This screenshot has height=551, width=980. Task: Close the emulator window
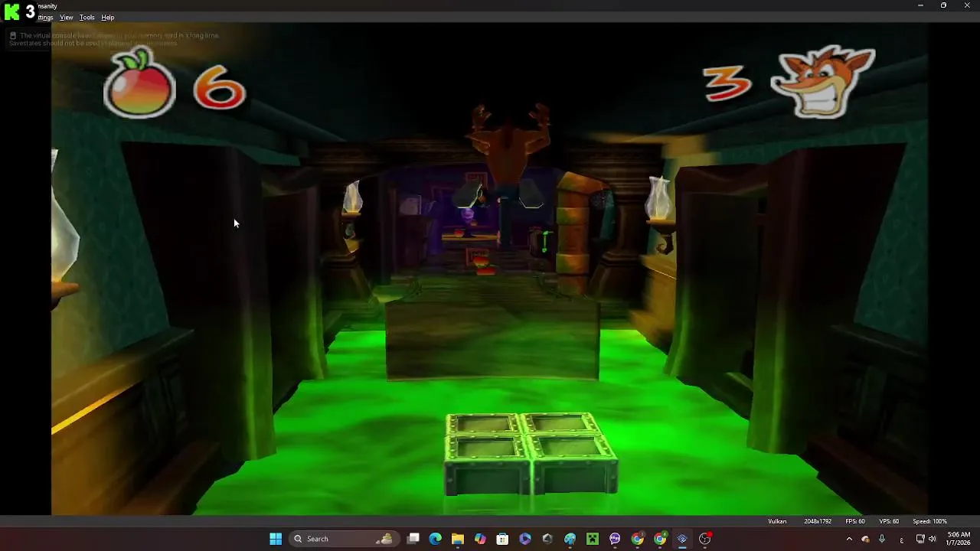966,5
